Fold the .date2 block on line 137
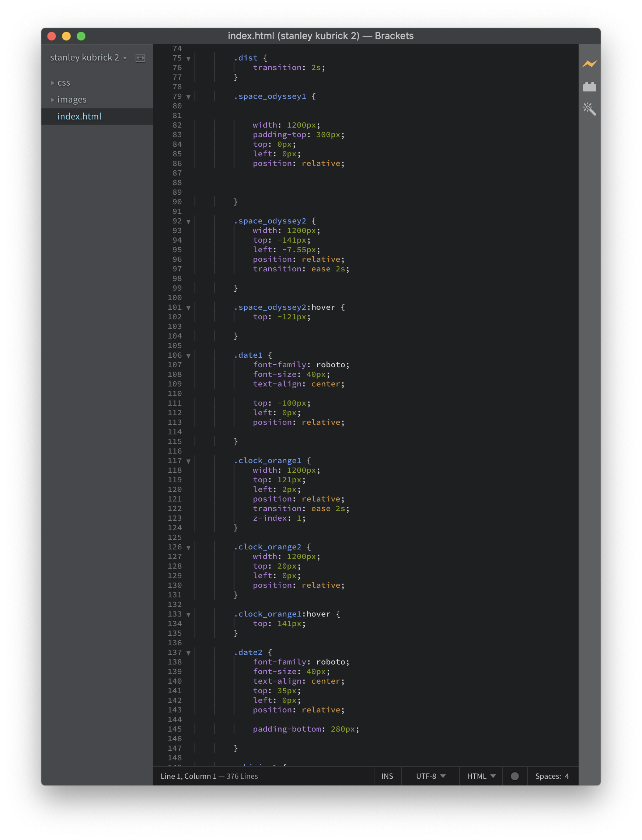The image size is (642, 840). [x=188, y=653]
